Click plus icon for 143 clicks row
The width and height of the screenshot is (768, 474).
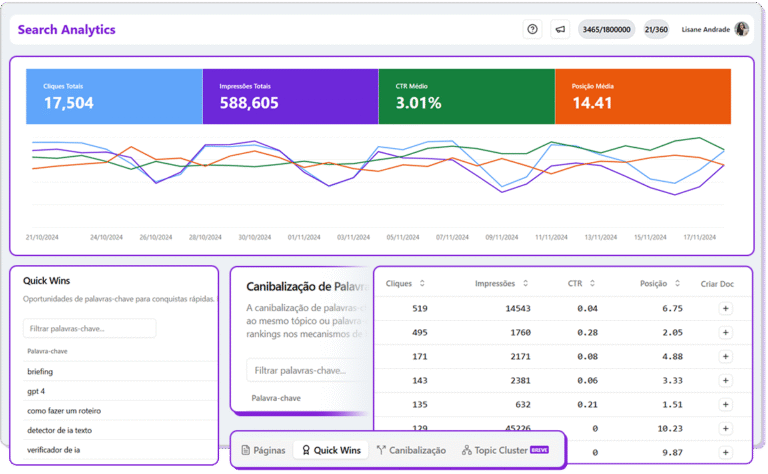pos(725,381)
